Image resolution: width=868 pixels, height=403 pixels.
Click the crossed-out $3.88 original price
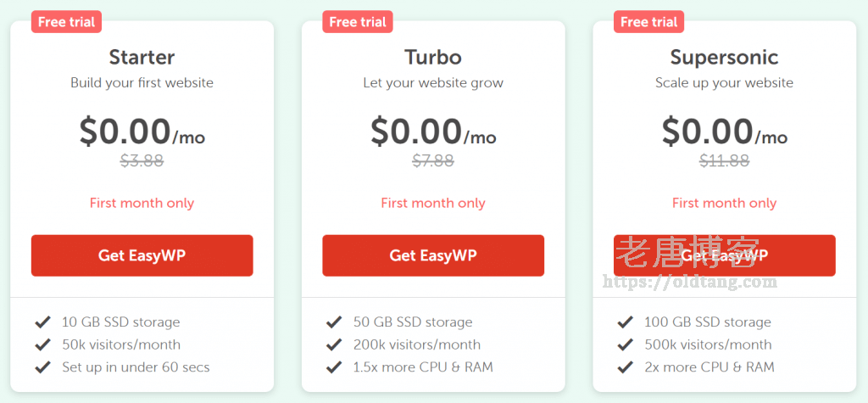click(142, 160)
